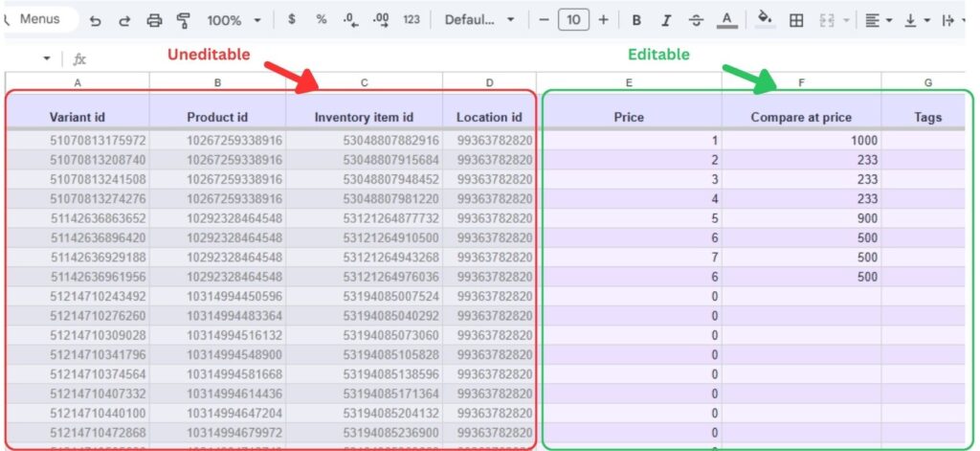Increase font size with plus button
The width and height of the screenshot is (980, 451).
(x=603, y=19)
